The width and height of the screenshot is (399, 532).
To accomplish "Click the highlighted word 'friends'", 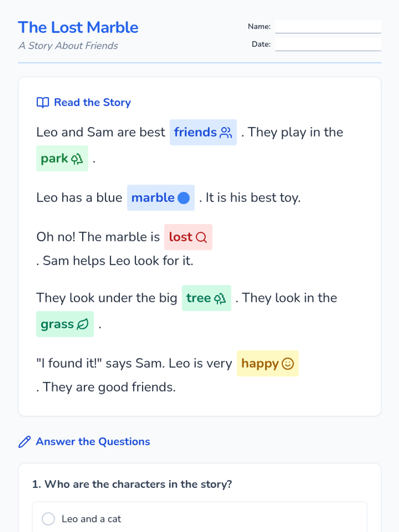I will pos(195,132).
